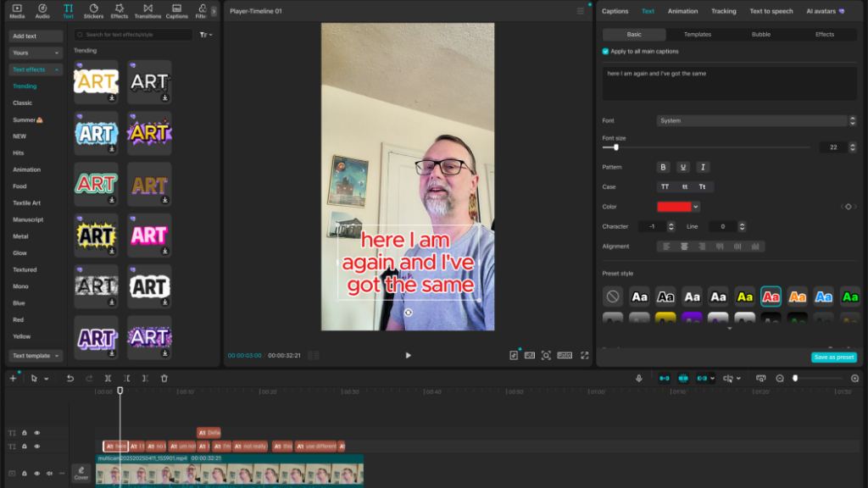Open the Media panel
Screen dimensions: 868x488
click(x=17, y=11)
